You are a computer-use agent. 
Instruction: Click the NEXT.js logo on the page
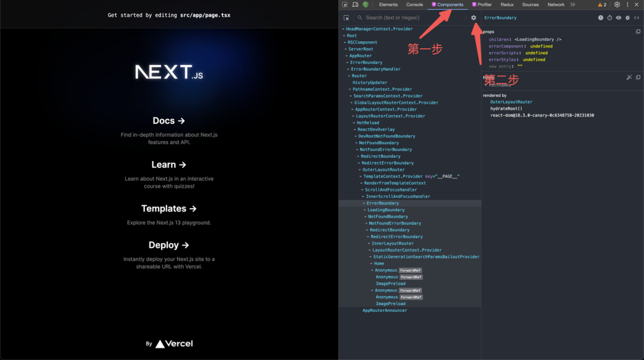[x=169, y=72]
